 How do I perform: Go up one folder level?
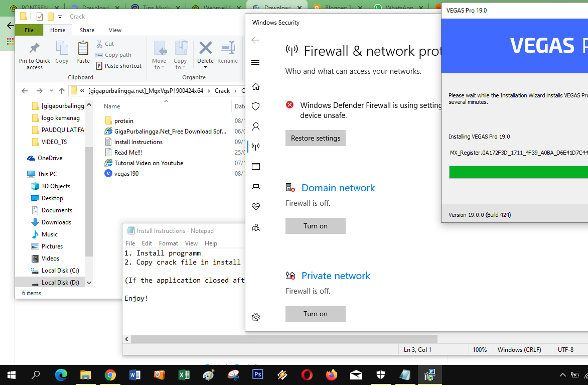[x=62, y=90]
